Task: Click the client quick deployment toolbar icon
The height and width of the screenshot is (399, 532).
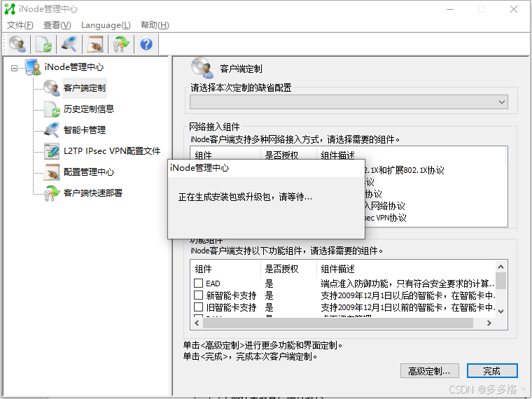Action: (121, 44)
